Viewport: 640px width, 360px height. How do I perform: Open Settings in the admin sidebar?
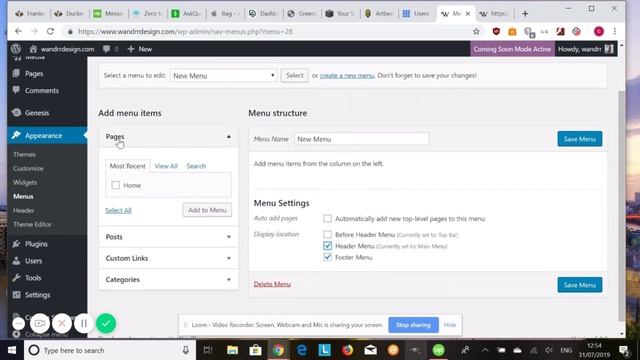coord(37,295)
